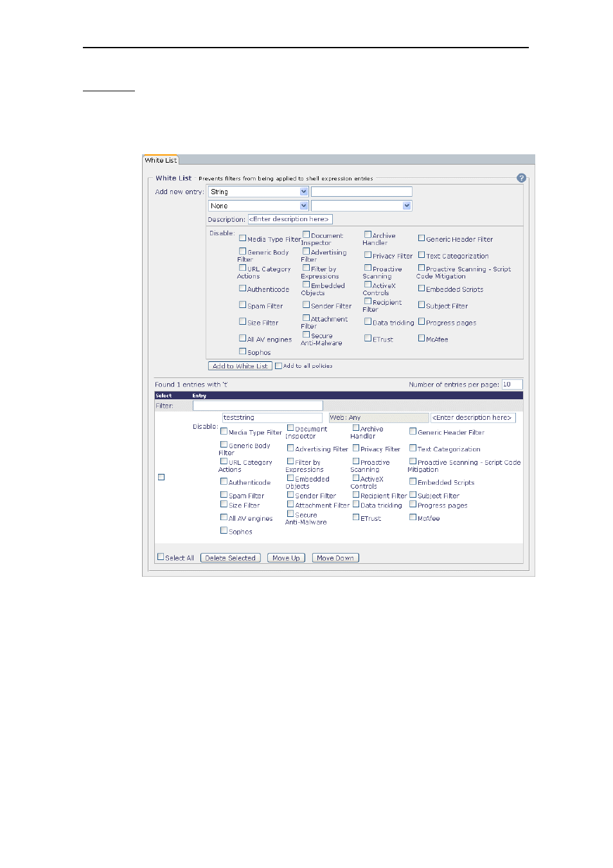Click the teststring entry description field
The width and height of the screenshot is (613, 868).
point(473,418)
